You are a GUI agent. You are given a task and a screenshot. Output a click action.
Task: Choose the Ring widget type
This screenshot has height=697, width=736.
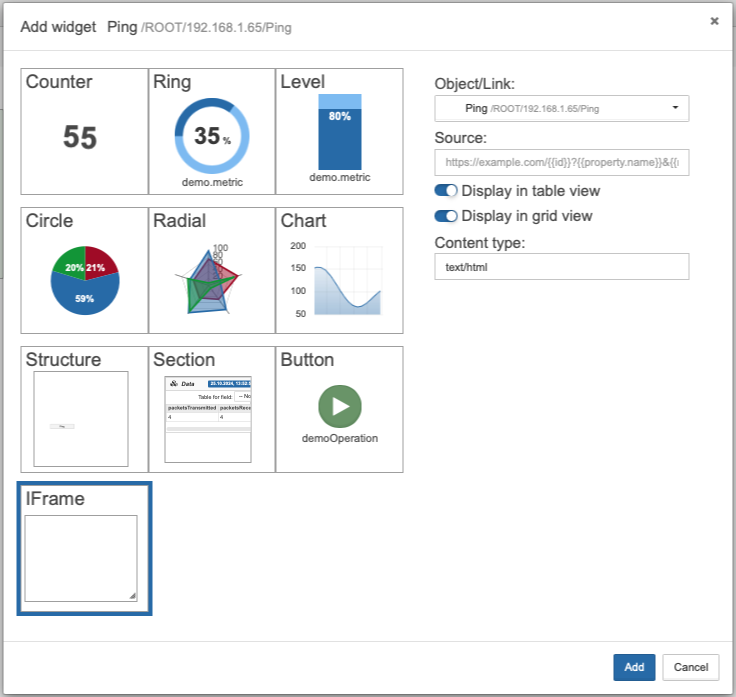point(212,131)
